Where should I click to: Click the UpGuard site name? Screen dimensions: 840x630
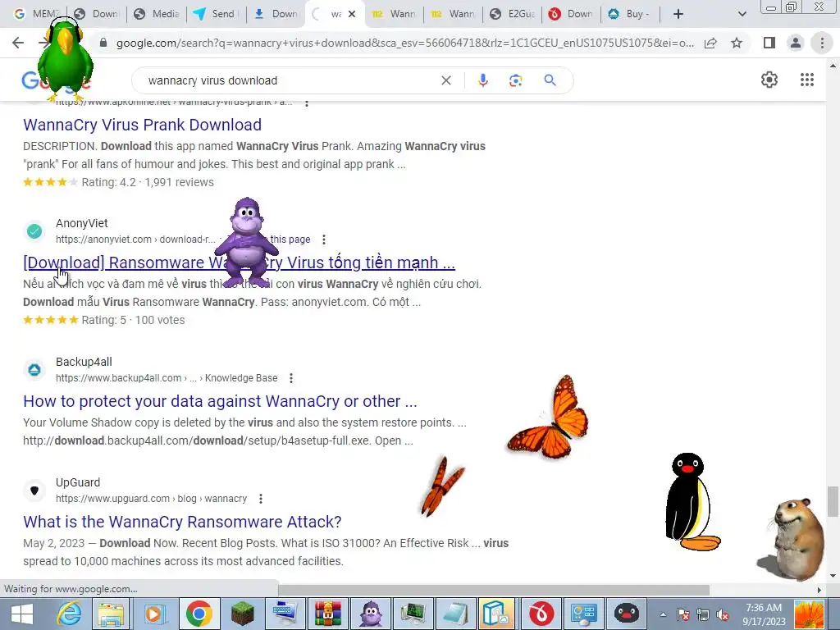click(x=78, y=482)
